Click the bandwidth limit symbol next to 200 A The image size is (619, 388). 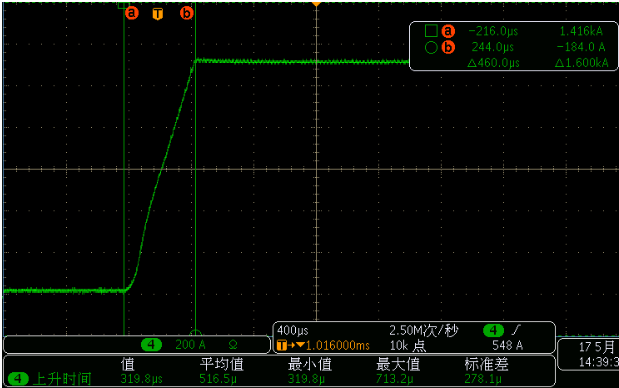click(x=233, y=345)
